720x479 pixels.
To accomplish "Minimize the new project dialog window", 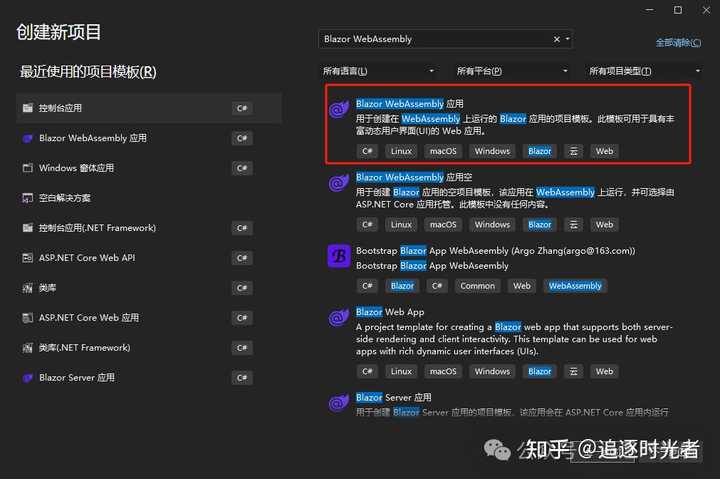I will tap(650, 10).
